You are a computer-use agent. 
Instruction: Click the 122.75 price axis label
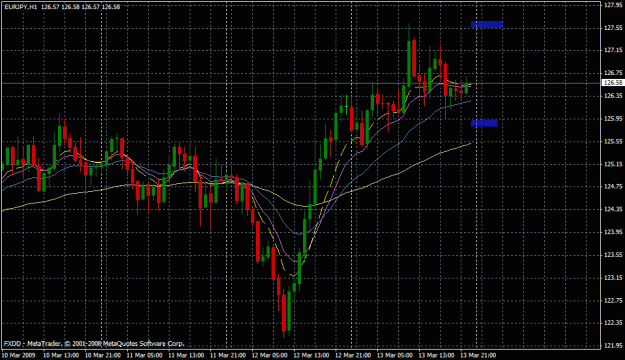coord(613,300)
